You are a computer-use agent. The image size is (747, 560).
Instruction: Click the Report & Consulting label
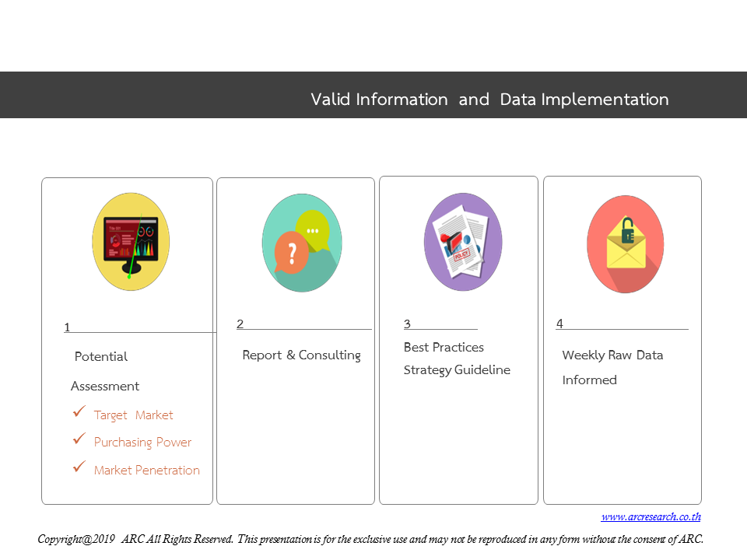(302, 355)
